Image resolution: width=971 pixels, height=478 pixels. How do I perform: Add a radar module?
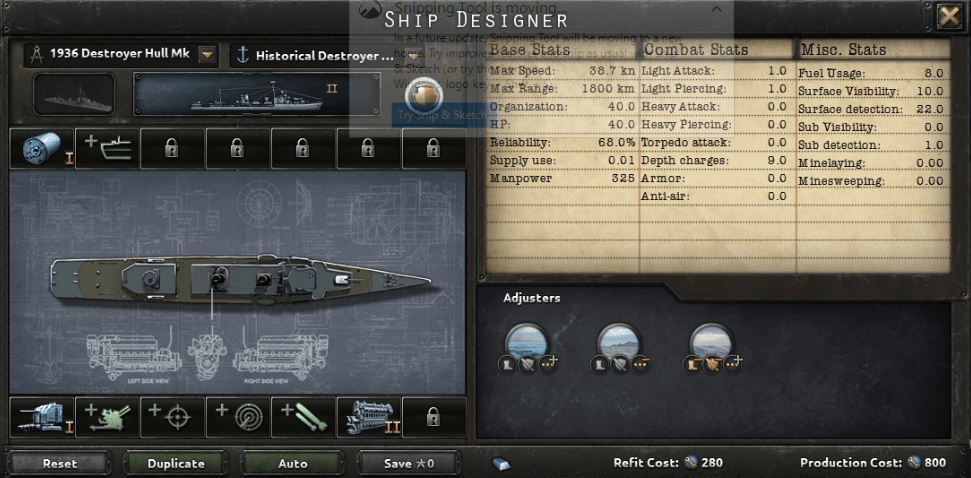click(238, 417)
